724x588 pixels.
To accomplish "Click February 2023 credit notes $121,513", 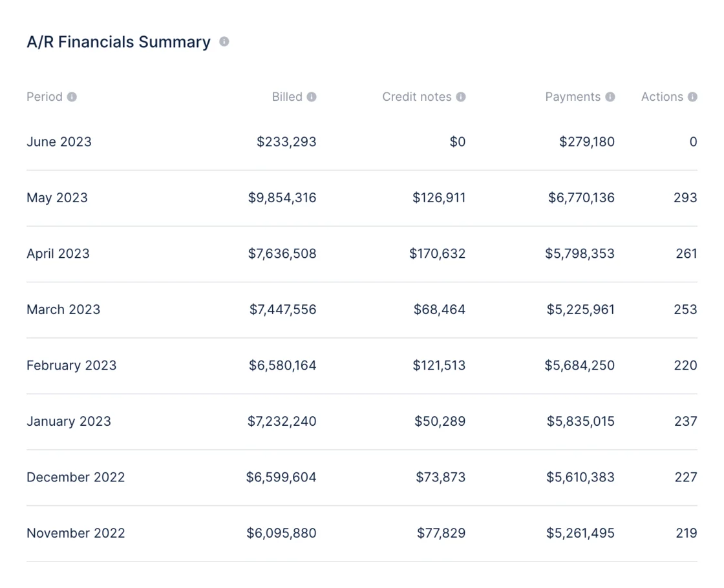I will click(439, 365).
